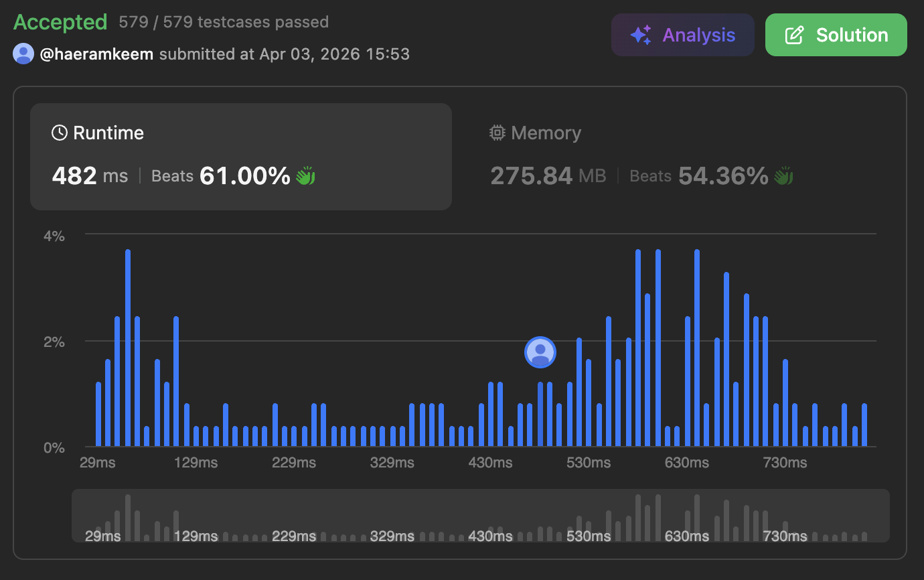Click the last bar at histogram's right end

point(864,425)
